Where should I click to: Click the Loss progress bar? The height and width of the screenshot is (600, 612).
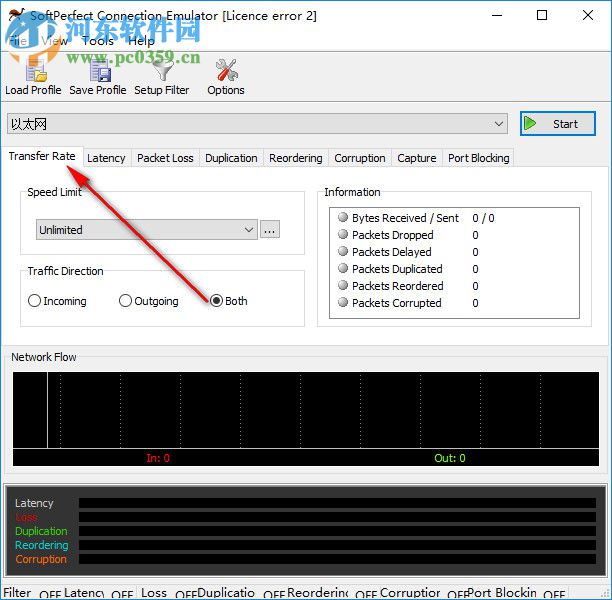tap(337, 517)
